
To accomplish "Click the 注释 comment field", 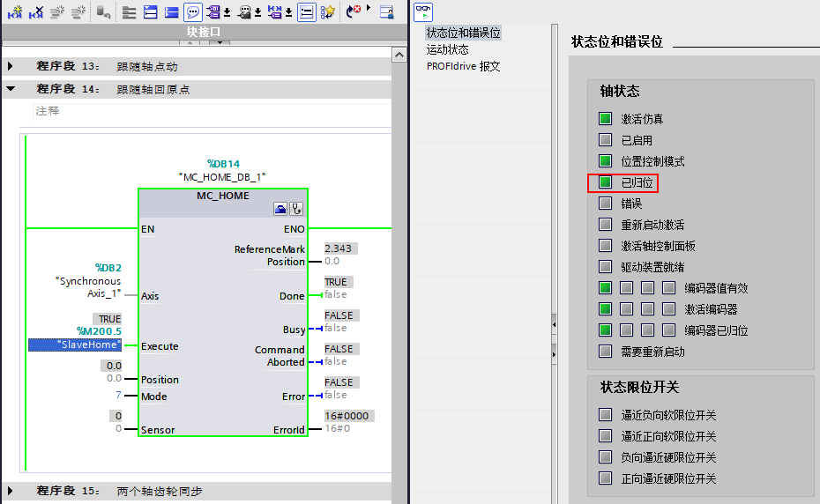I will tap(212, 111).
